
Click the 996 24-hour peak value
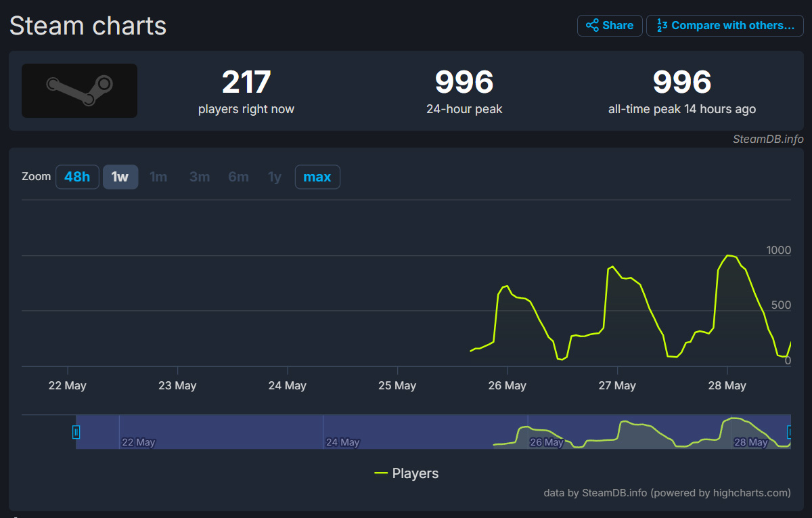[464, 82]
